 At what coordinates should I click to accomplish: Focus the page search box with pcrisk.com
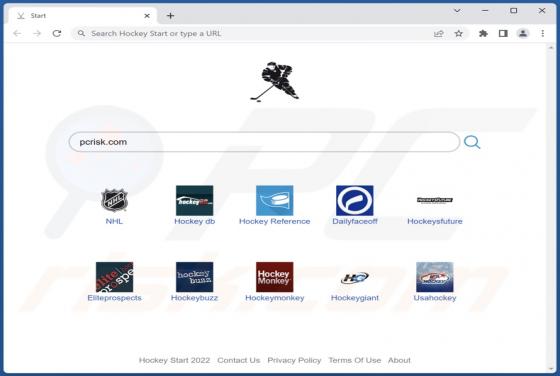(x=264, y=142)
